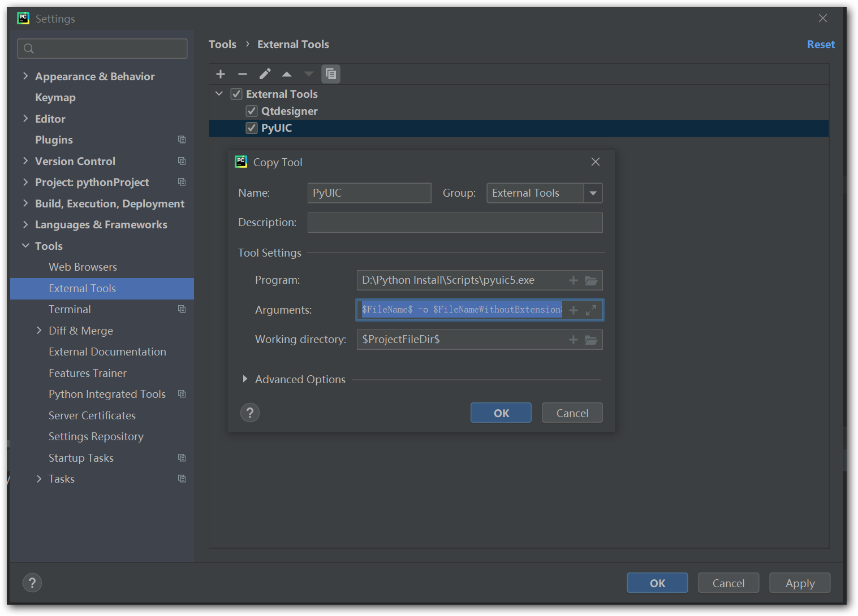Open Languages & Frameworks label
This screenshot has height=616, width=858.
click(x=101, y=224)
